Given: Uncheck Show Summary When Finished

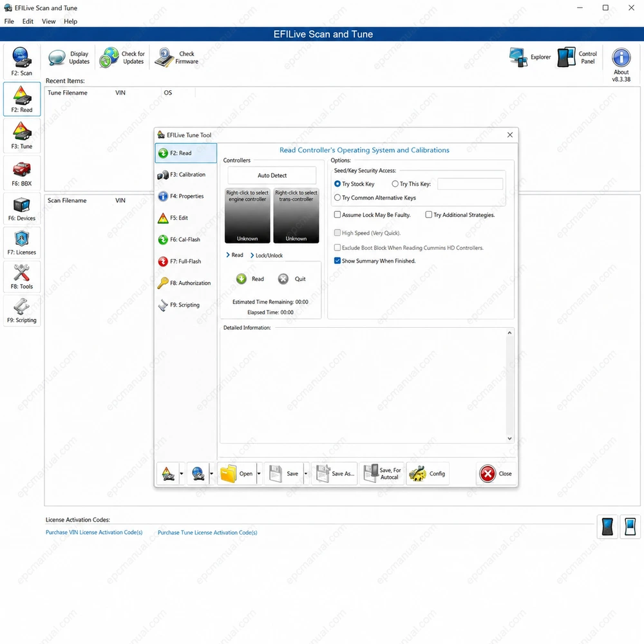Looking at the screenshot, I should click(337, 260).
